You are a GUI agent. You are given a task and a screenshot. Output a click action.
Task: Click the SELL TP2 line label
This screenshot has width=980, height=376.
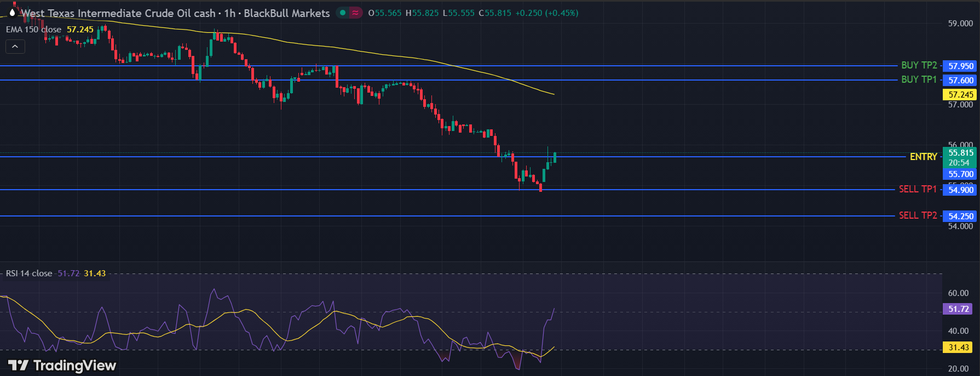click(x=918, y=215)
